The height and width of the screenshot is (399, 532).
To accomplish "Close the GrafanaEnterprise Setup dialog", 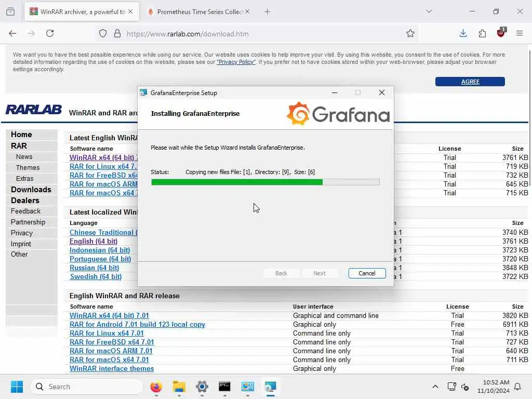I will pos(382,92).
